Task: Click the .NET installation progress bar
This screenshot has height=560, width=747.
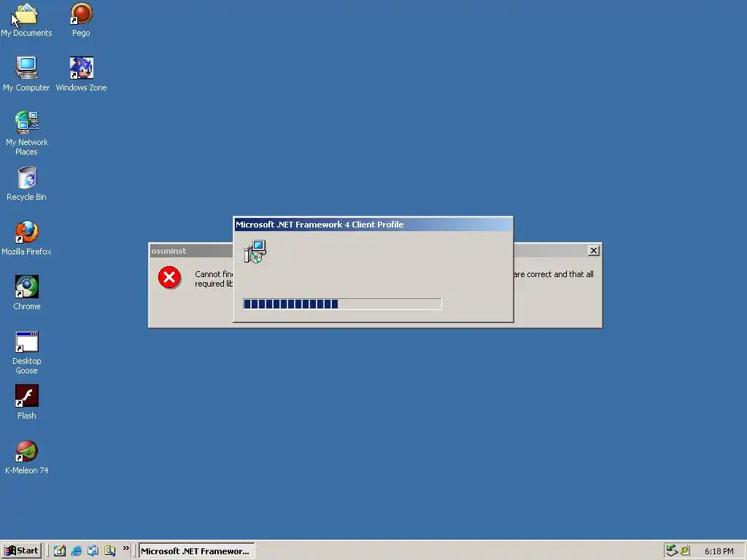Action: tap(342, 304)
